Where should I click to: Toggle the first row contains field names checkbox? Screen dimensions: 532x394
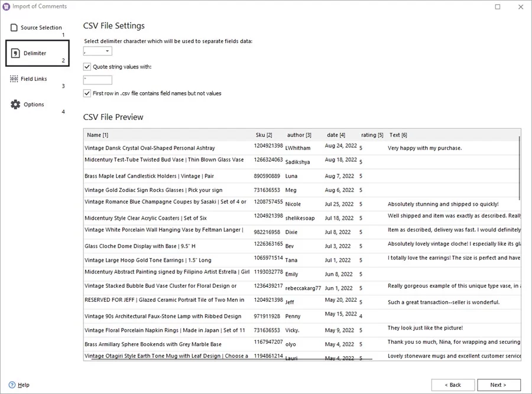(86, 93)
